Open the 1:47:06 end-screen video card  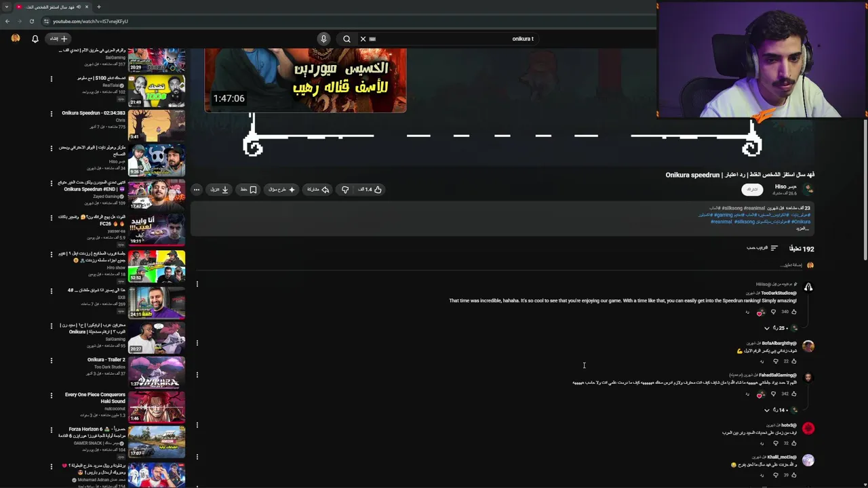coord(305,80)
